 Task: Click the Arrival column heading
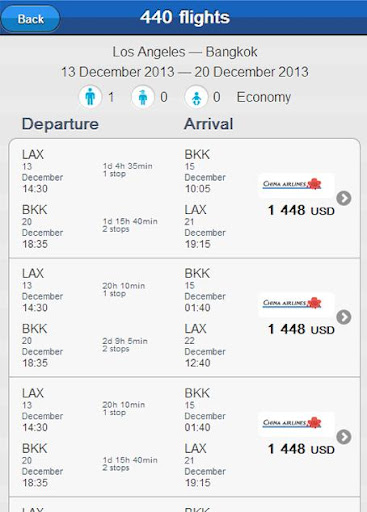209,124
